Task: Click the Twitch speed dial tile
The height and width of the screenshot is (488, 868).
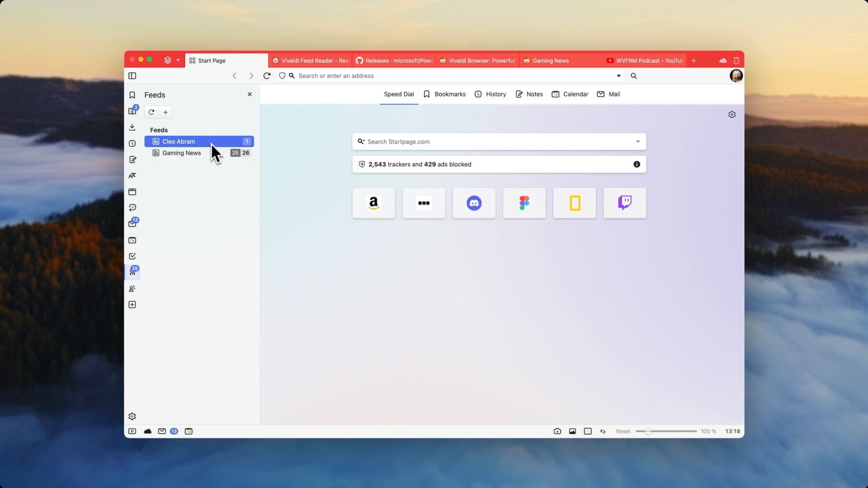Action: coord(624,203)
